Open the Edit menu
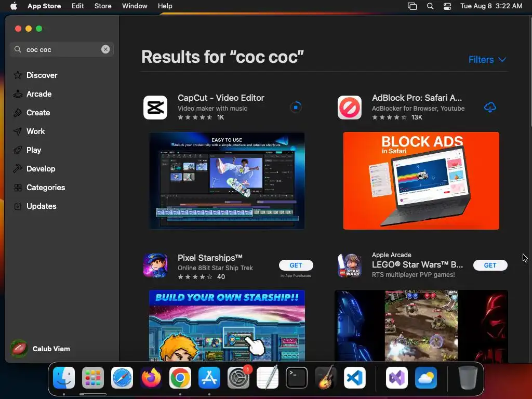Screen dimensions: 532x399 tap(78, 6)
